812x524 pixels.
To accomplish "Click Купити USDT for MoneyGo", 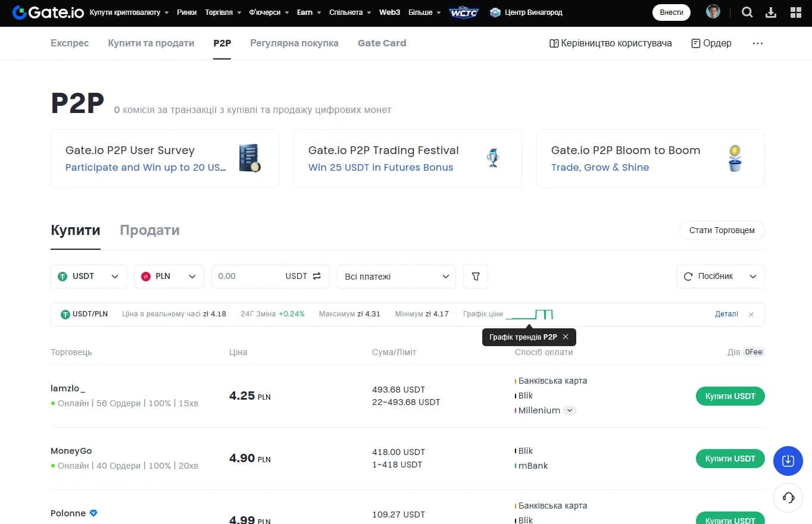I will click(x=730, y=459).
